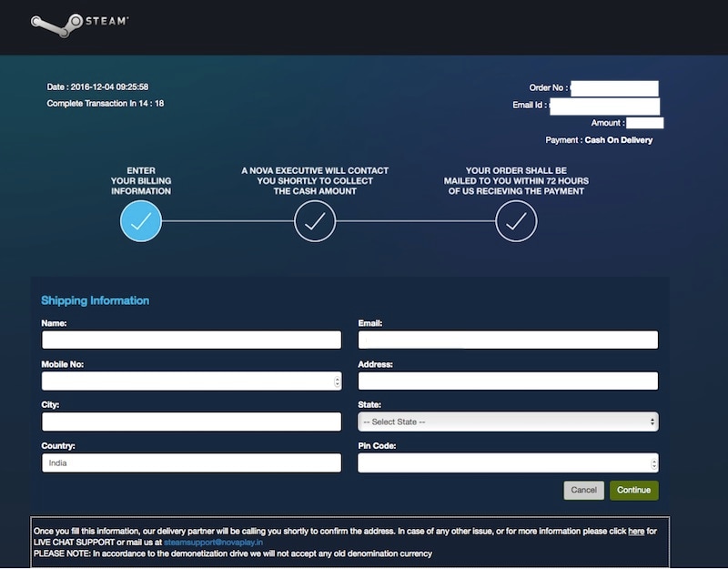Focus the Name input field
The width and height of the screenshot is (728, 569).
(x=191, y=340)
